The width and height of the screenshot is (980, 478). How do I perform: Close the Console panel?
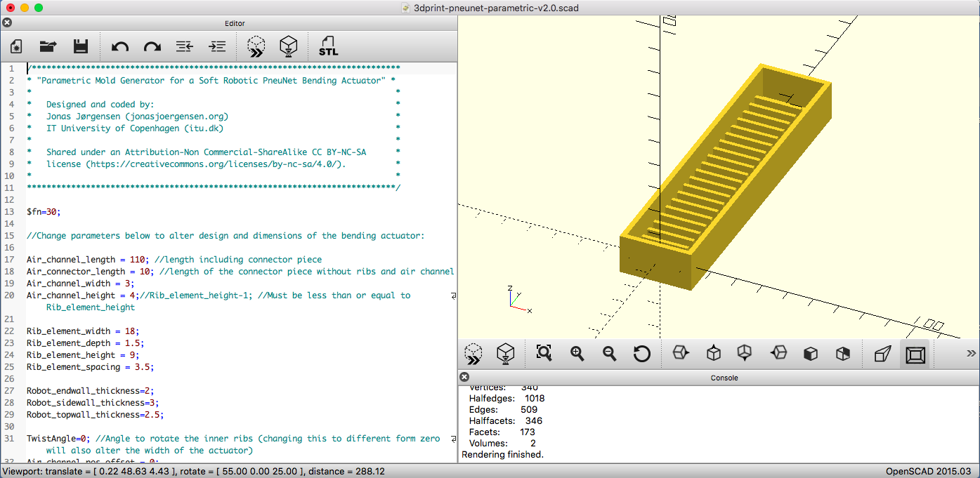466,377
